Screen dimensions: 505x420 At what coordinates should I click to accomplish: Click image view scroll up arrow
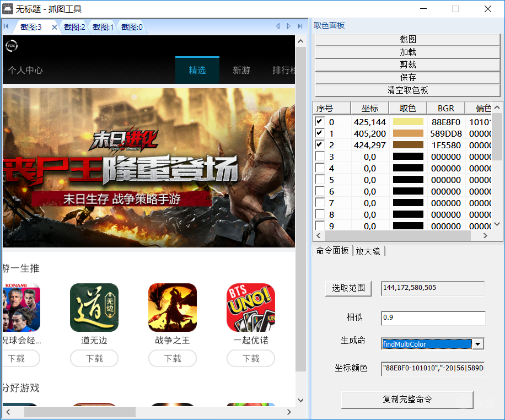click(301, 41)
